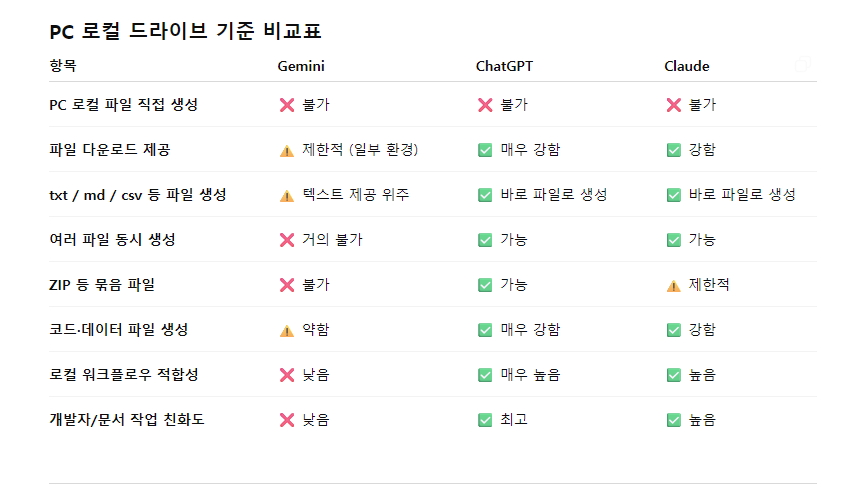This screenshot has height=484, width=850.
Task: Click the '항목' column header
Action: [62, 66]
